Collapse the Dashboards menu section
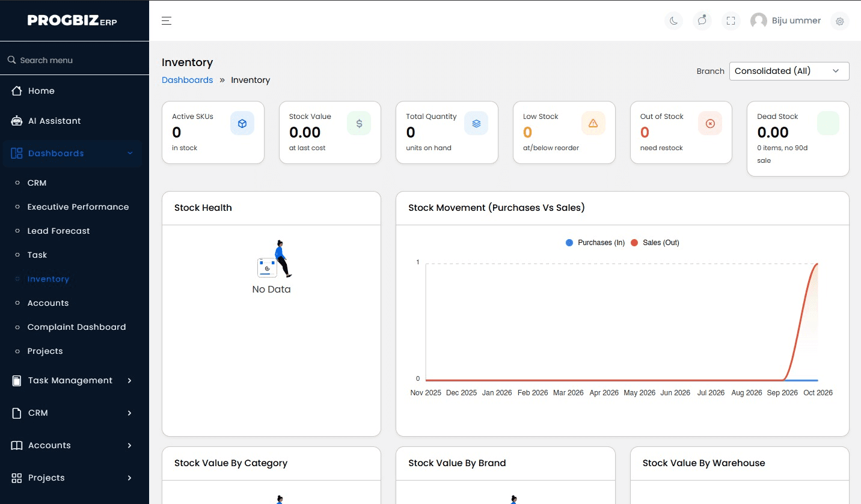This screenshot has height=504, width=861. [72, 153]
